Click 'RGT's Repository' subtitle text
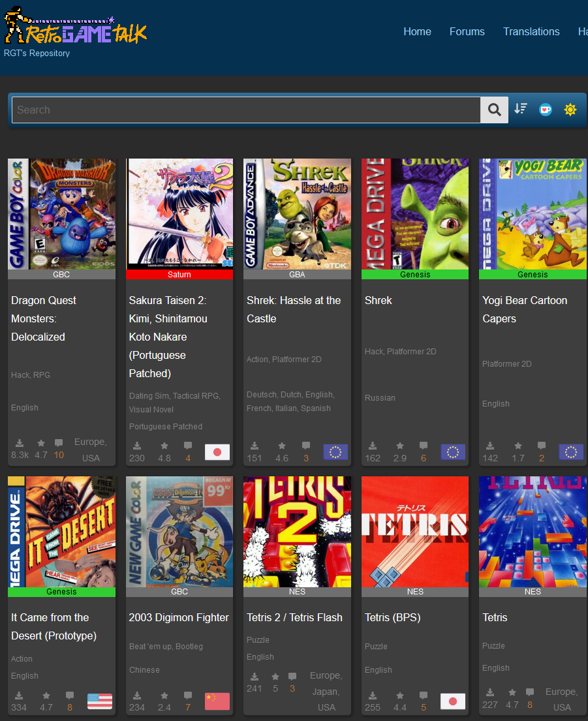Viewport: 588px width, 721px height. [x=37, y=54]
